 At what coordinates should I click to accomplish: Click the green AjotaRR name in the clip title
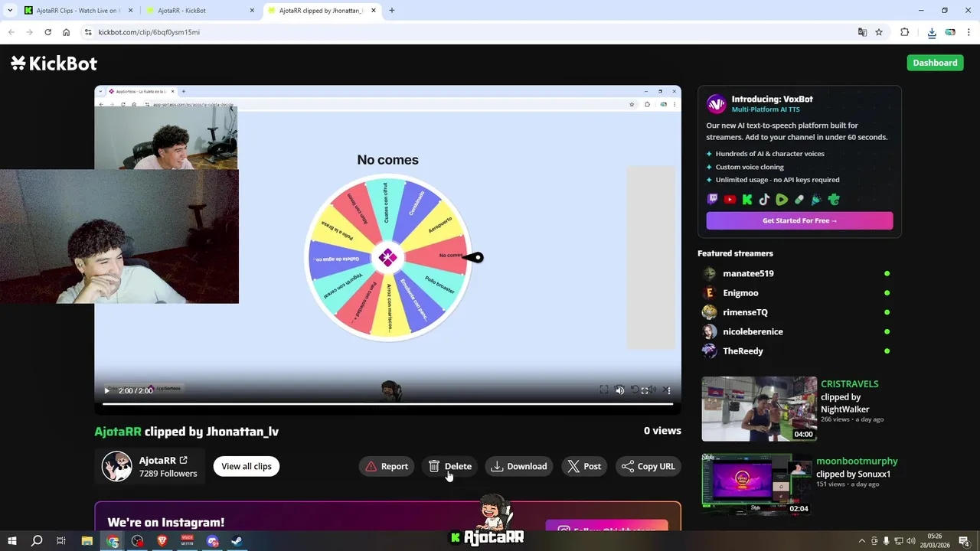click(118, 432)
